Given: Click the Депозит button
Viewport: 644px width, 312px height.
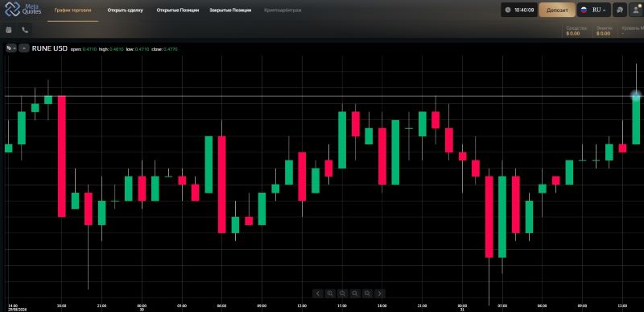Looking at the screenshot, I should (x=557, y=10).
